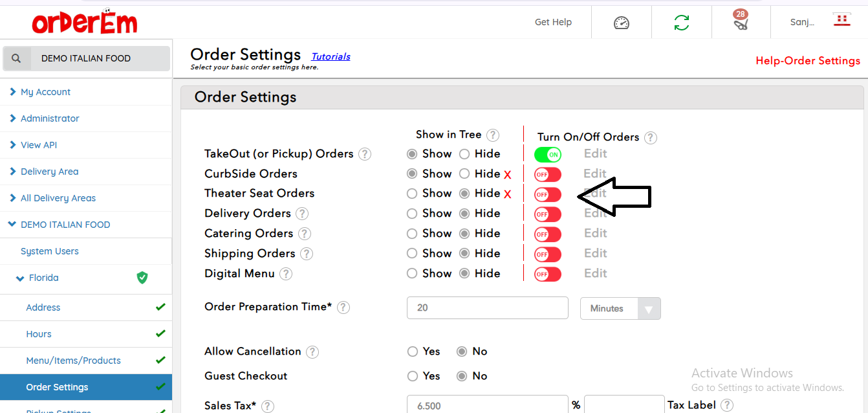The width and height of the screenshot is (868, 413).
Task: Turn off the TakeOut Orders toggle
Action: (x=547, y=155)
